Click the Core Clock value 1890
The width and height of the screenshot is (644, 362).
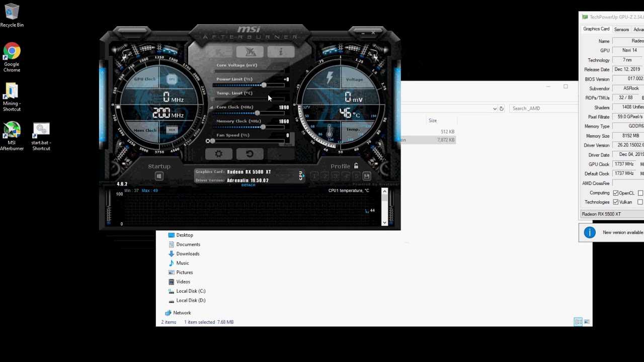coord(284,107)
